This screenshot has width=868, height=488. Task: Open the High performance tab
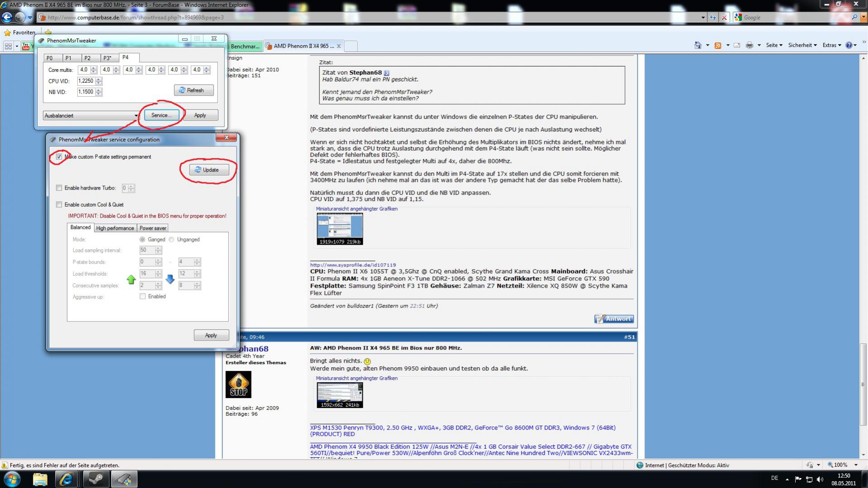pyautogui.click(x=115, y=228)
